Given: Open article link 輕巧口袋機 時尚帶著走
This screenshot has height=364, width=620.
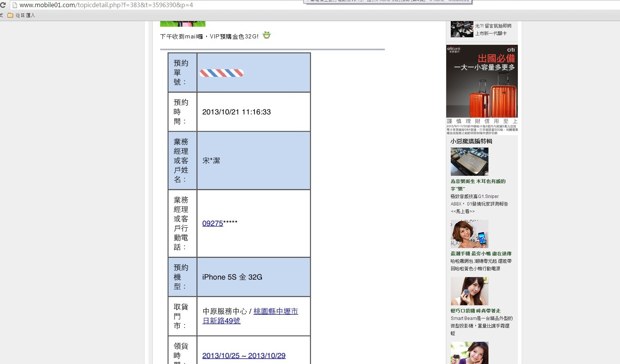Looking at the screenshot, I should (x=475, y=311).
